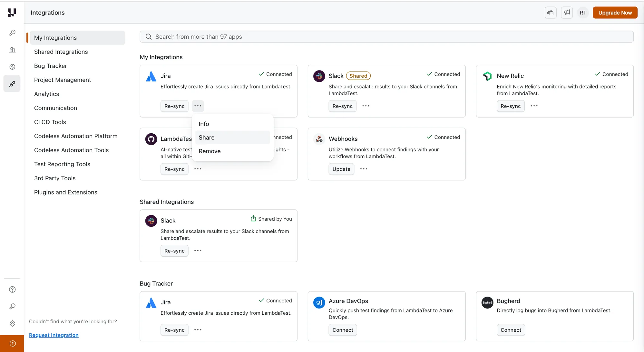The image size is (644, 352).
Task: Open Project Management category
Action: tap(63, 80)
